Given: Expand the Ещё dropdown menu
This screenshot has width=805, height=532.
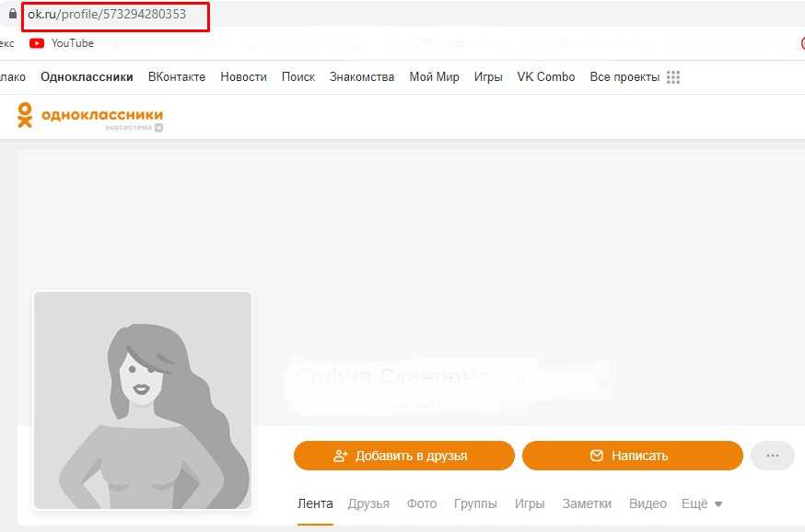Looking at the screenshot, I should pyautogui.click(x=702, y=504).
